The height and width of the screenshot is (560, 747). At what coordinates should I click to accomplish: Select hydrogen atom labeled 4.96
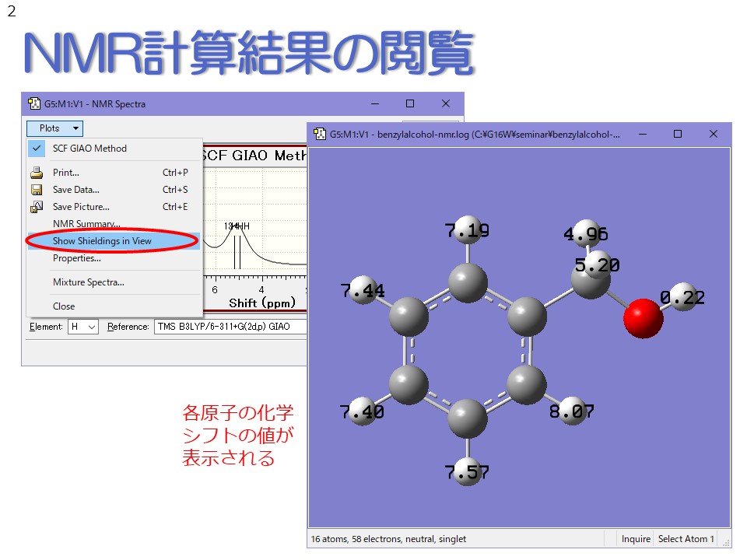(586, 233)
